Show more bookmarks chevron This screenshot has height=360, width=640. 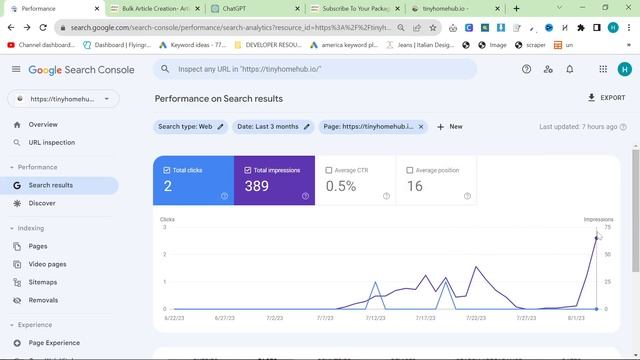(629, 45)
